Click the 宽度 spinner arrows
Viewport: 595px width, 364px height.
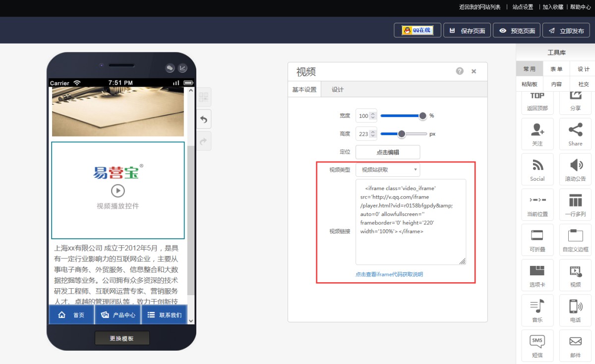click(x=373, y=116)
